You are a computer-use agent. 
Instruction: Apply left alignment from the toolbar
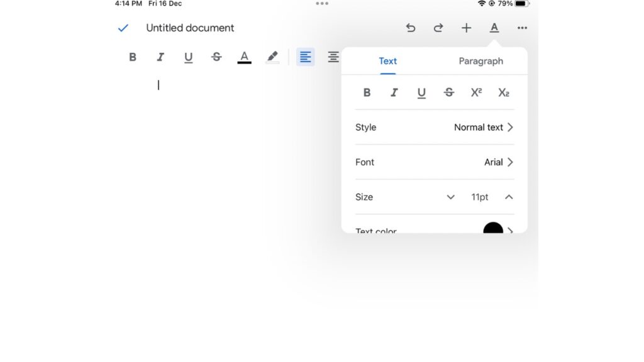coord(305,57)
